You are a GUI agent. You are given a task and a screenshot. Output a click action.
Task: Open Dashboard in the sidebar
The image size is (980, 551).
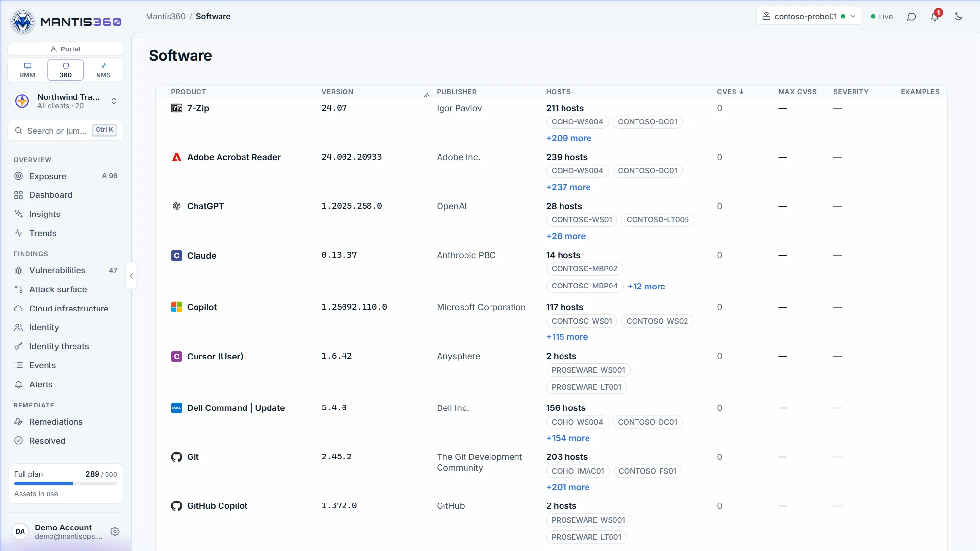(x=66, y=195)
